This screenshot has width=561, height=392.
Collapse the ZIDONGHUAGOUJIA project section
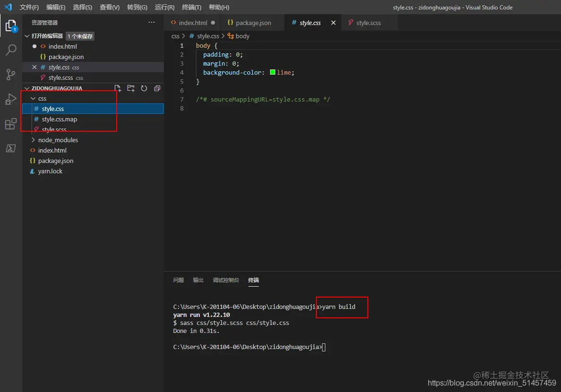coord(27,88)
